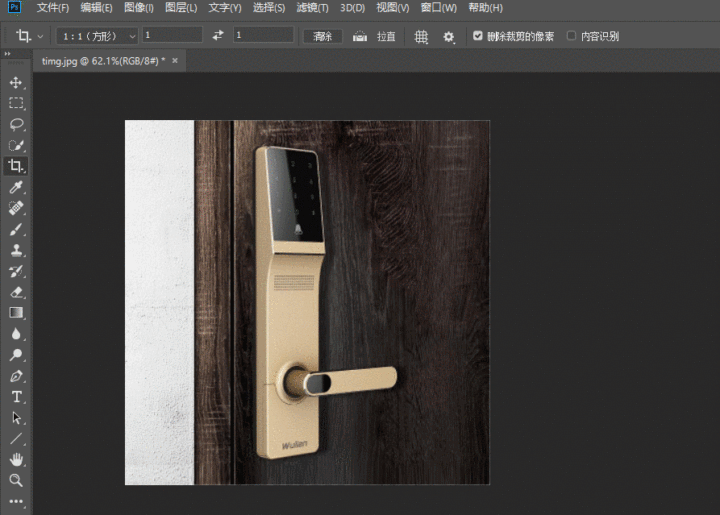The height and width of the screenshot is (515, 720).
Task: Swap crop width and height values
Action: [x=218, y=36]
